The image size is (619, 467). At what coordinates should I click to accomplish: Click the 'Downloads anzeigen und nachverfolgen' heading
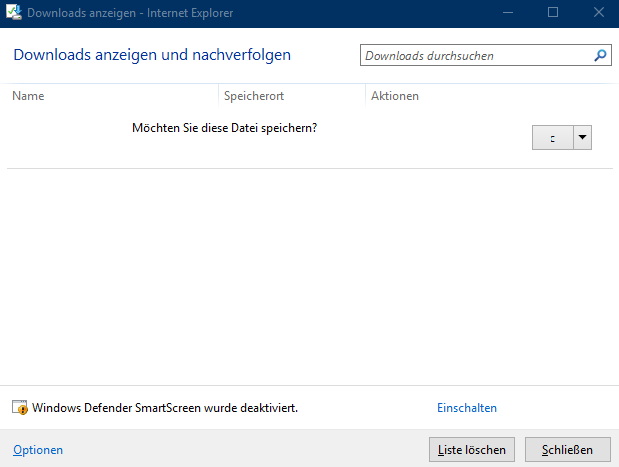tap(152, 55)
